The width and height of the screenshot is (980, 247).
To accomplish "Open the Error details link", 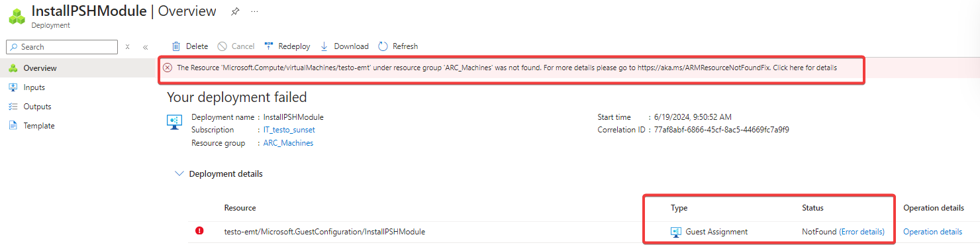I will point(861,232).
